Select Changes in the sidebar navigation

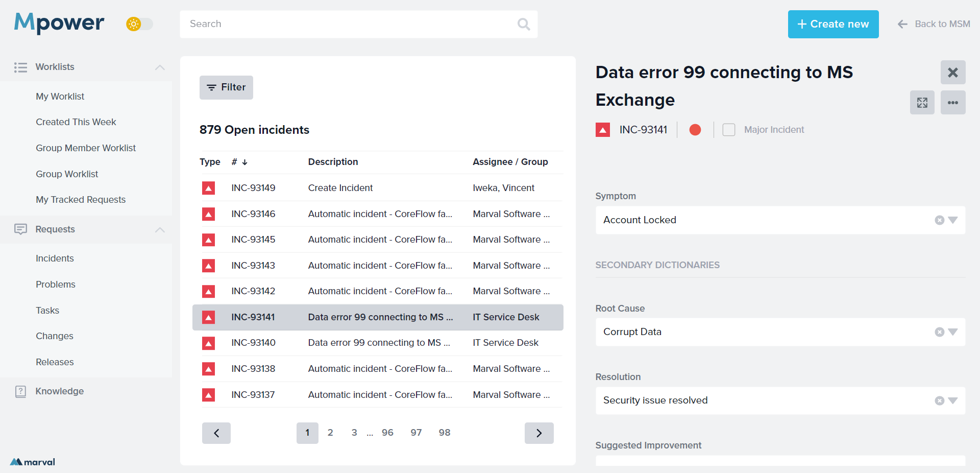coord(54,336)
